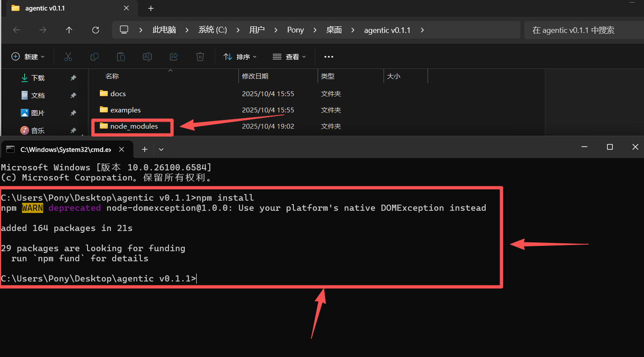Refresh the current folder view
Viewport: 644px width, 357px height.
click(96, 30)
